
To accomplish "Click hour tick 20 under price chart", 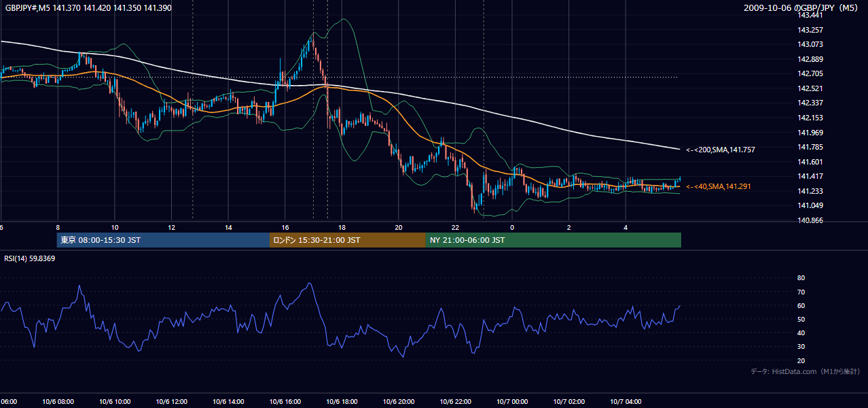I will click(x=399, y=227).
